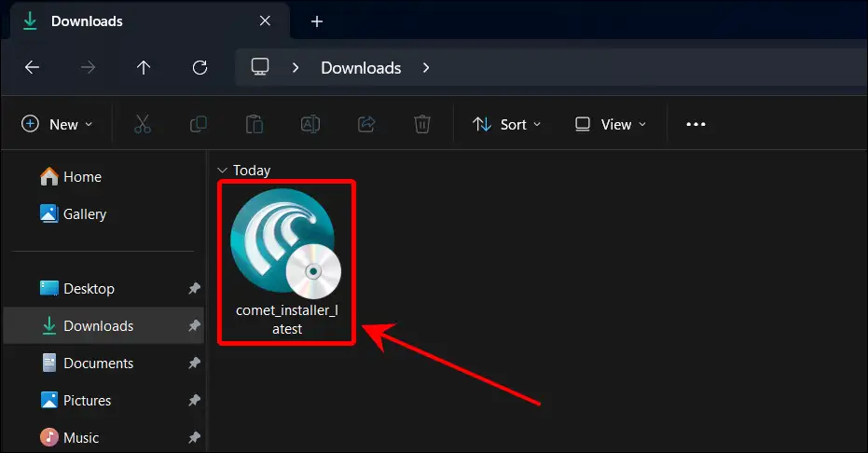Screen dimensions: 868x453
Task: Open Gallery in the sidebar
Action: tap(84, 214)
